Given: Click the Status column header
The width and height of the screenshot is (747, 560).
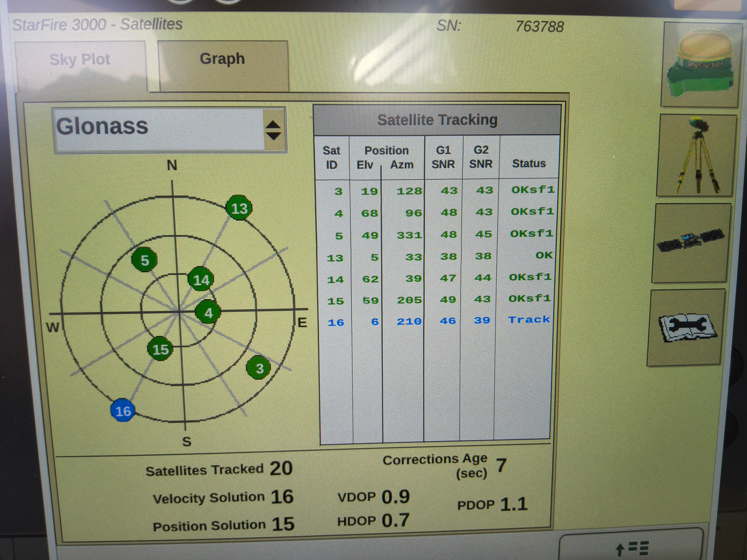Looking at the screenshot, I should (x=529, y=163).
